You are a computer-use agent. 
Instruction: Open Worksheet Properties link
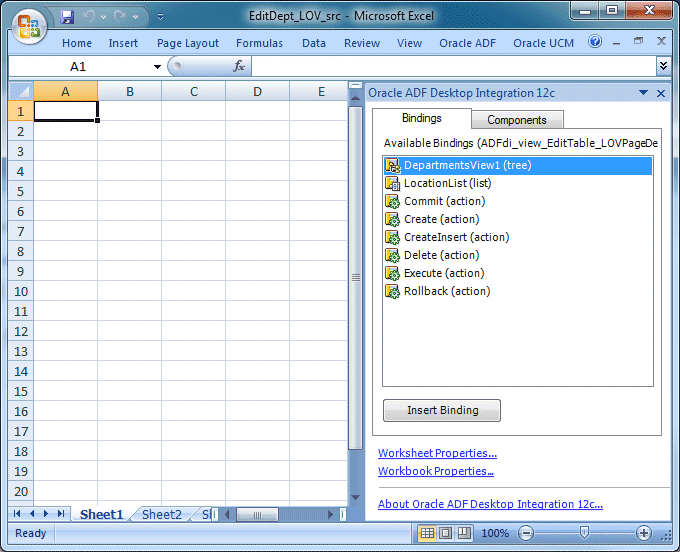pos(437,453)
